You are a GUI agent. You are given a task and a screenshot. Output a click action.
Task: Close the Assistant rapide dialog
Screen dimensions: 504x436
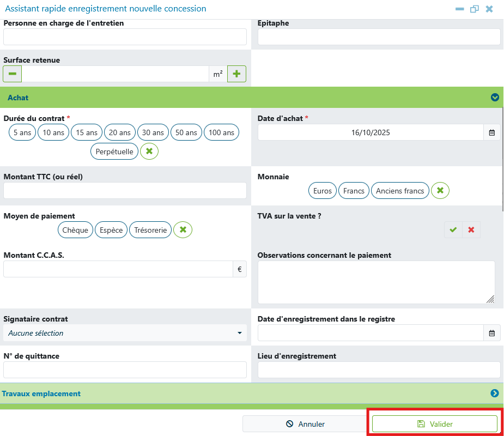click(489, 9)
